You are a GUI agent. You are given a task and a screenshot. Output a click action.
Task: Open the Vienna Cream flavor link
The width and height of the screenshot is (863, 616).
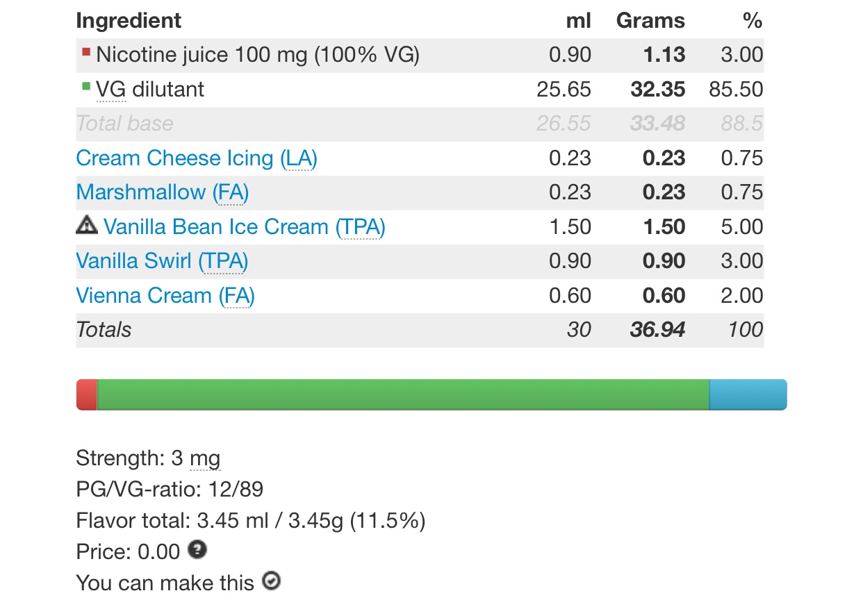point(165,296)
